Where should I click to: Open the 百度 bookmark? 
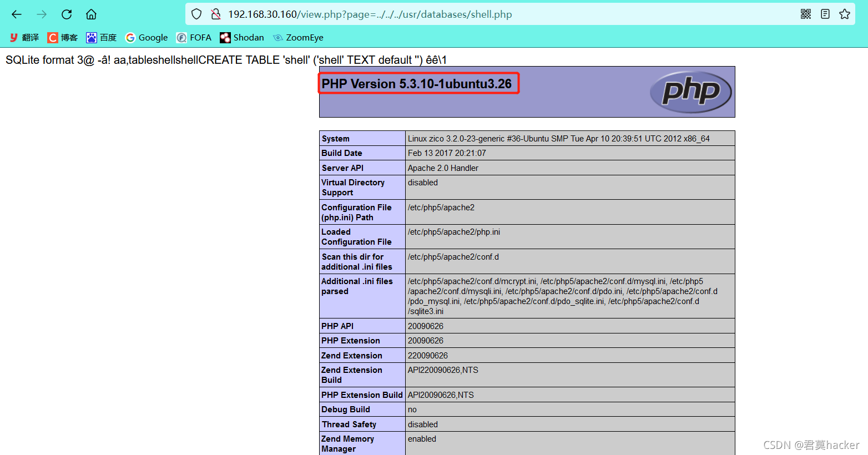(102, 38)
